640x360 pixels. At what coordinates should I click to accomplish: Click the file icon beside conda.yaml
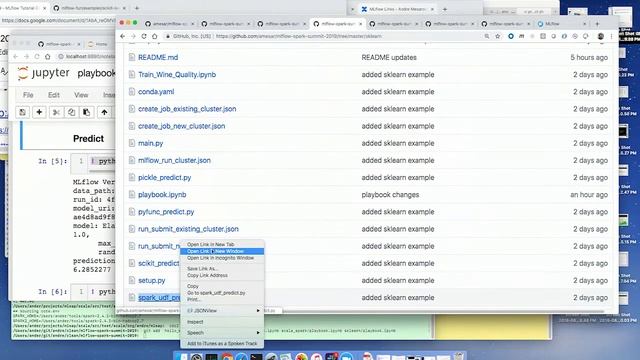point(131,91)
